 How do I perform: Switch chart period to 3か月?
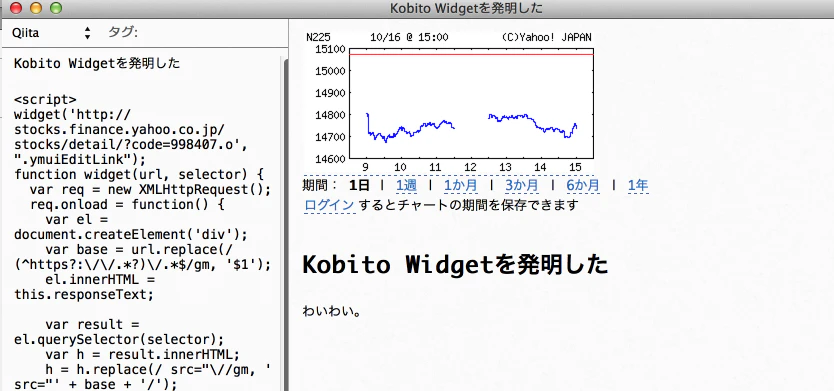coord(521,185)
